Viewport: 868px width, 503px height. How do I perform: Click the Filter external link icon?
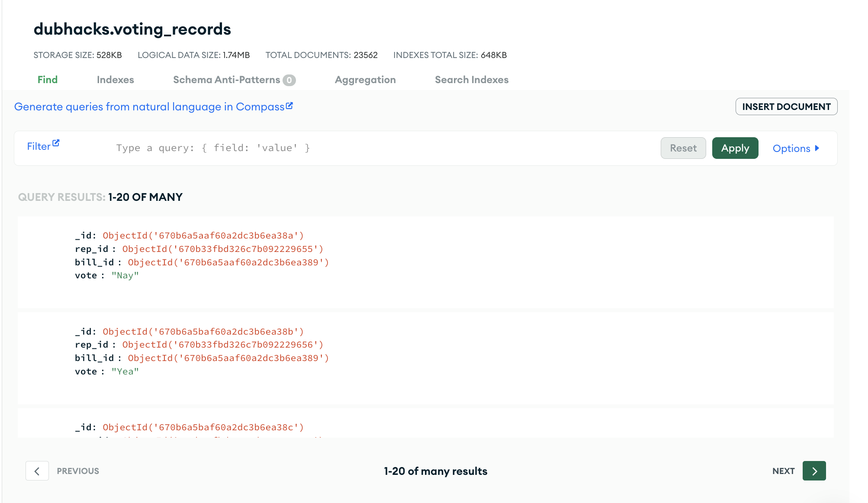56,143
